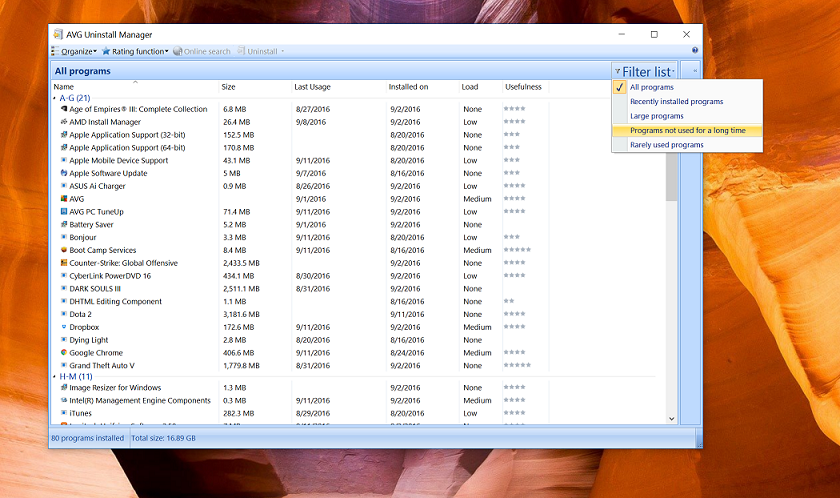Collapse the H-M (11) group
840x498 pixels.
click(55, 377)
